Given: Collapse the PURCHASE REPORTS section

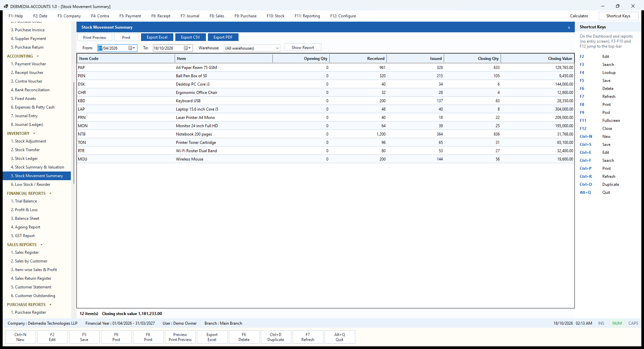Looking at the screenshot, I should 51,305.
